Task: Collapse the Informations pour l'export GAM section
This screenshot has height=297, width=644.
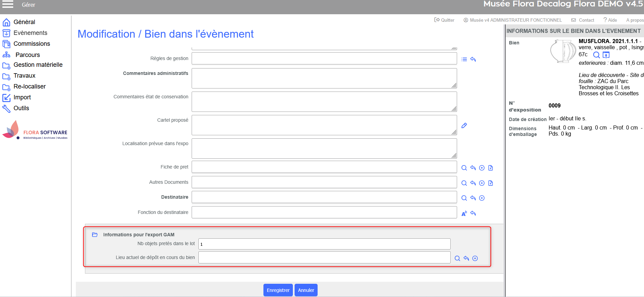Action: tap(95, 235)
